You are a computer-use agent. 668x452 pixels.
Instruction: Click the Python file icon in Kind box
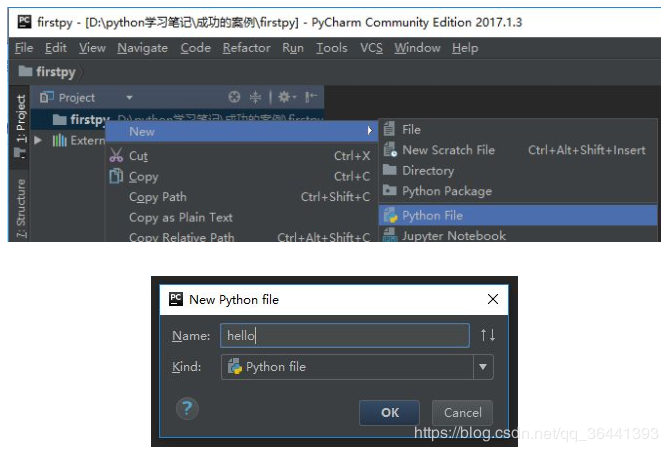click(235, 366)
